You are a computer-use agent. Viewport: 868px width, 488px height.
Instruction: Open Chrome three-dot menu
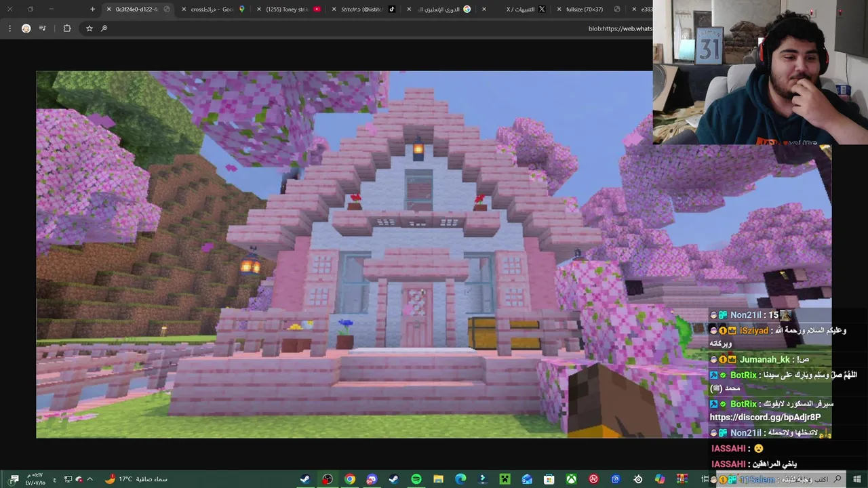click(9, 28)
